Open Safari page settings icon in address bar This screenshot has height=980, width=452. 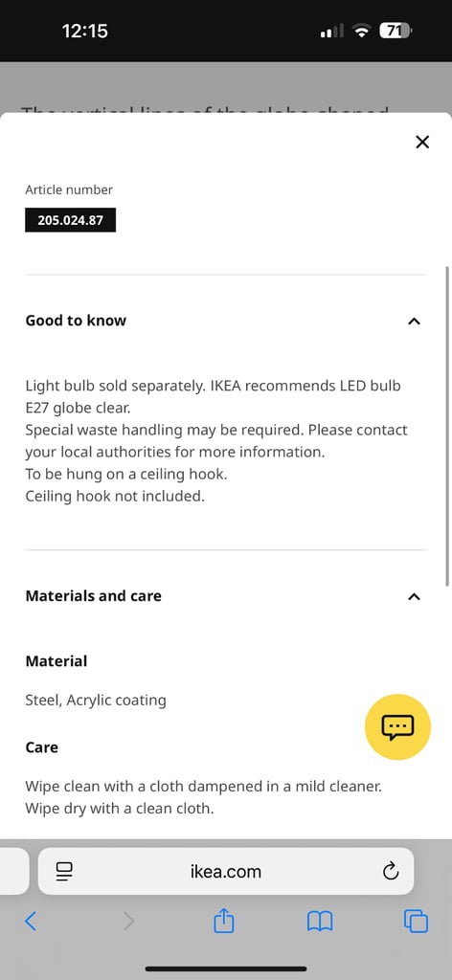click(64, 871)
